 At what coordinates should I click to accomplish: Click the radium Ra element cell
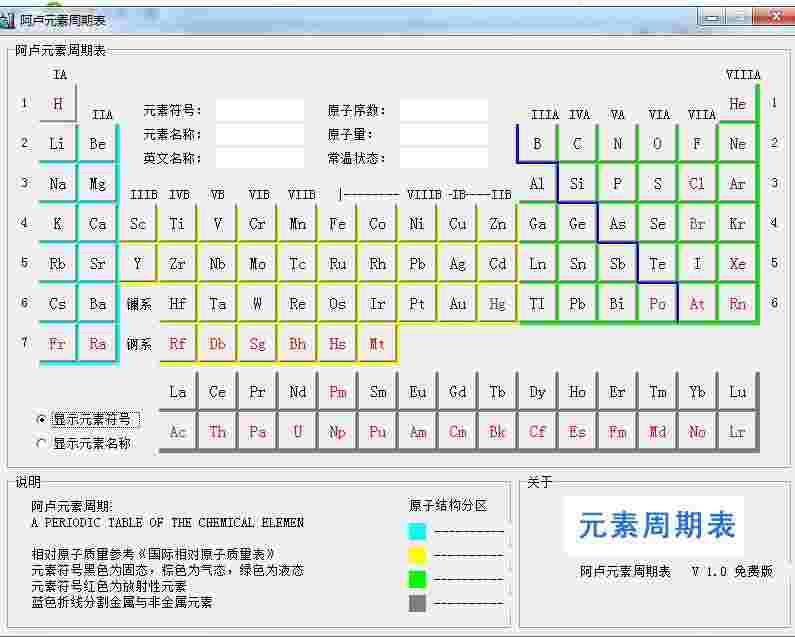pos(97,344)
